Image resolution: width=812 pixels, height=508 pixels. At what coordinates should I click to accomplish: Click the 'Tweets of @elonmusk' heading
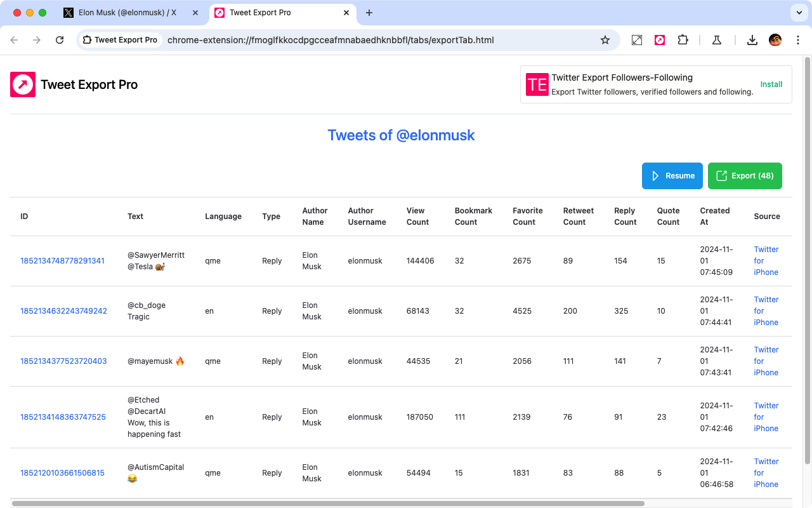pos(401,135)
